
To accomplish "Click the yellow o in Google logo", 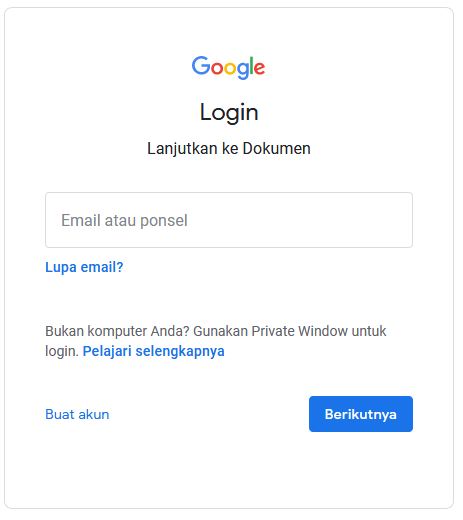I will coord(230,68).
